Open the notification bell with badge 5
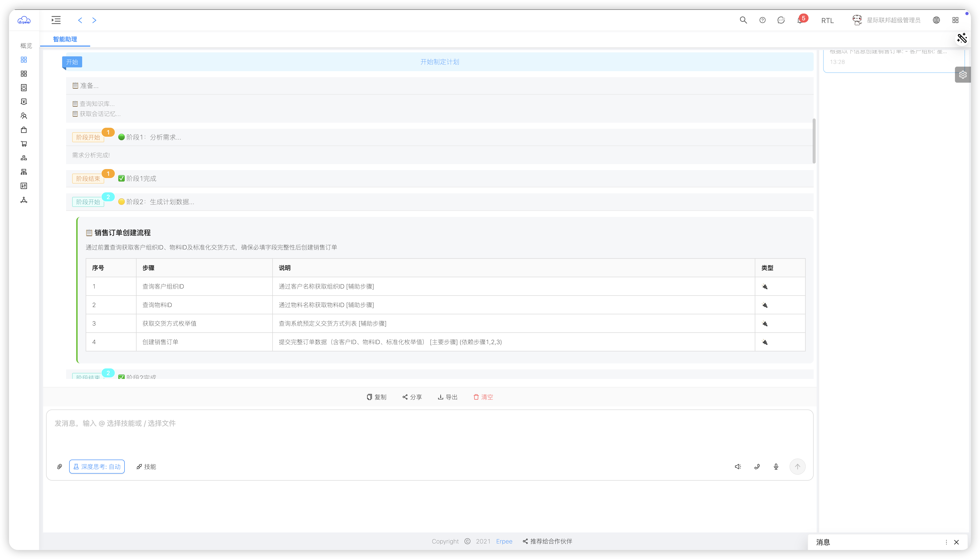980x559 pixels. pyautogui.click(x=800, y=20)
